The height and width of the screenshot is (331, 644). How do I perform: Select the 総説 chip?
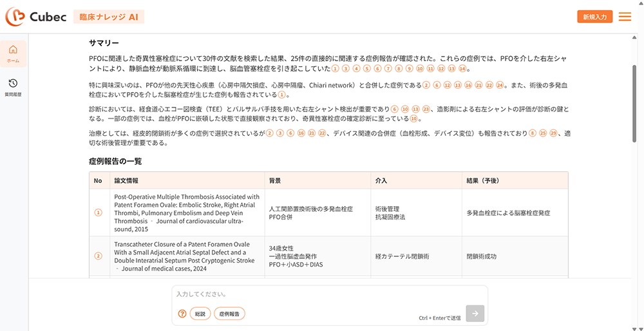pos(200,314)
